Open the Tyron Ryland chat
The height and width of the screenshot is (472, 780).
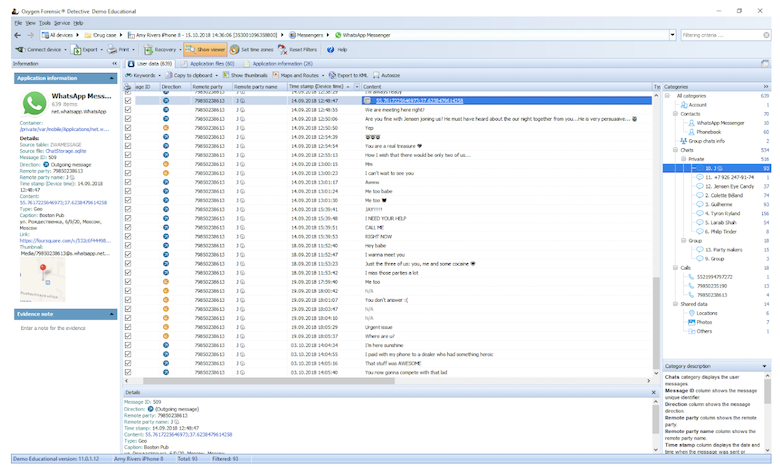[x=722, y=214]
